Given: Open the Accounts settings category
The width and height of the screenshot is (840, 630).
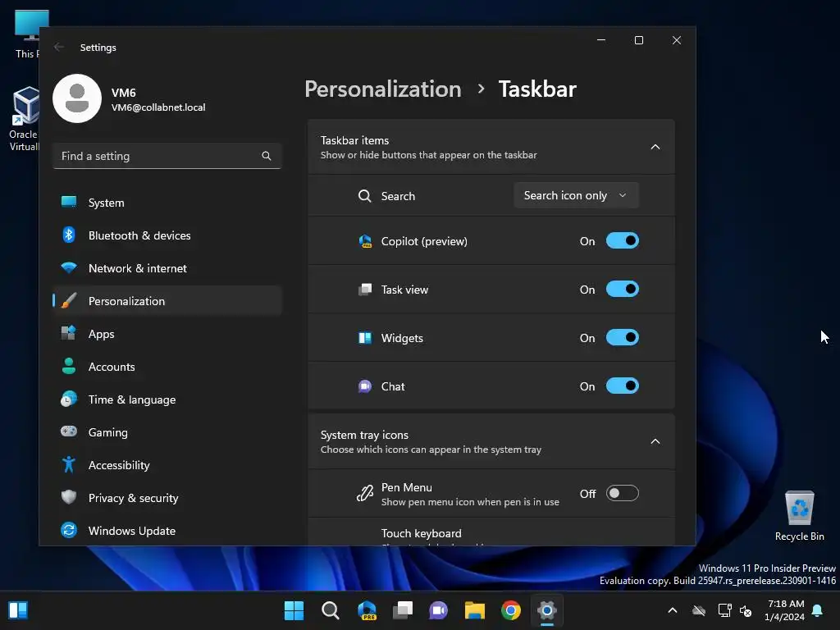Looking at the screenshot, I should (167, 367).
